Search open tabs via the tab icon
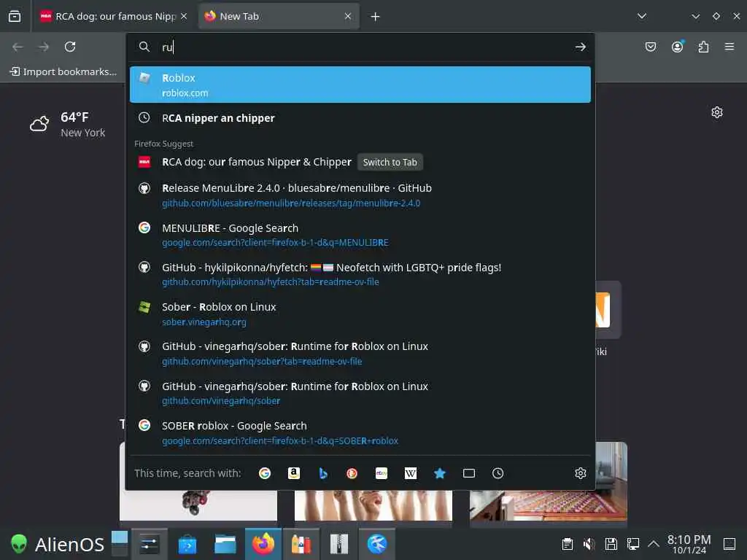Screen dimensions: 747x560 pyautogui.click(x=469, y=472)
